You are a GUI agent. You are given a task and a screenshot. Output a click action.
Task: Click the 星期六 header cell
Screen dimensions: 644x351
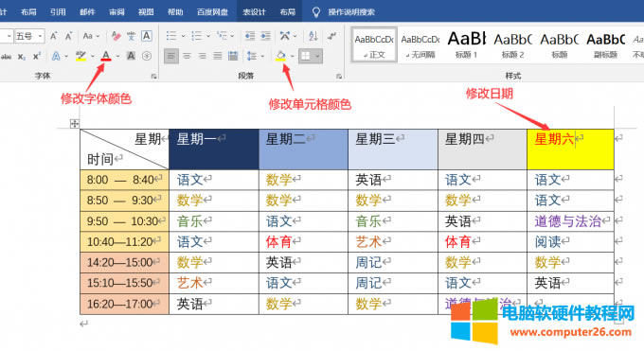tap(570, 149)
